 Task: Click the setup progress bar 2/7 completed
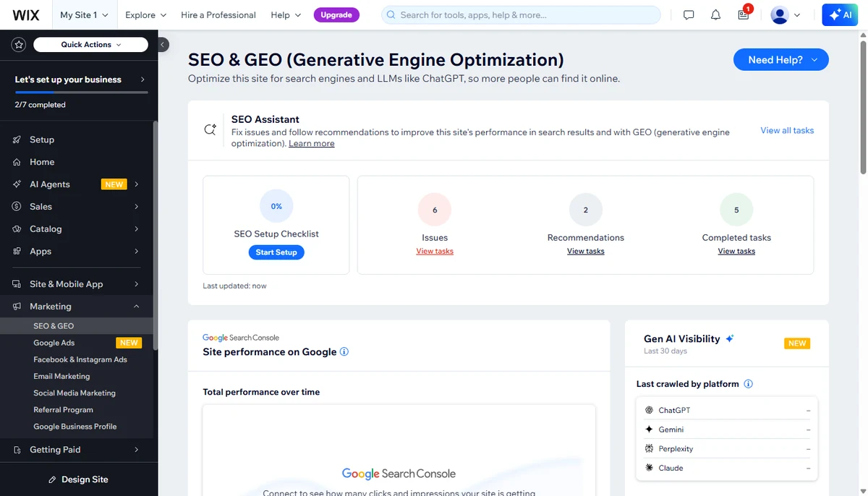point(81,93)
